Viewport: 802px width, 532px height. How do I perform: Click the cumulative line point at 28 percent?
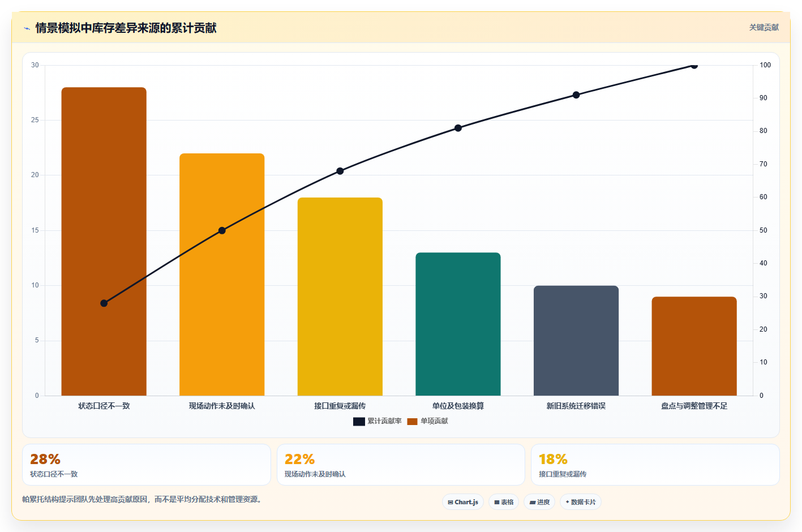click(104, 303)
